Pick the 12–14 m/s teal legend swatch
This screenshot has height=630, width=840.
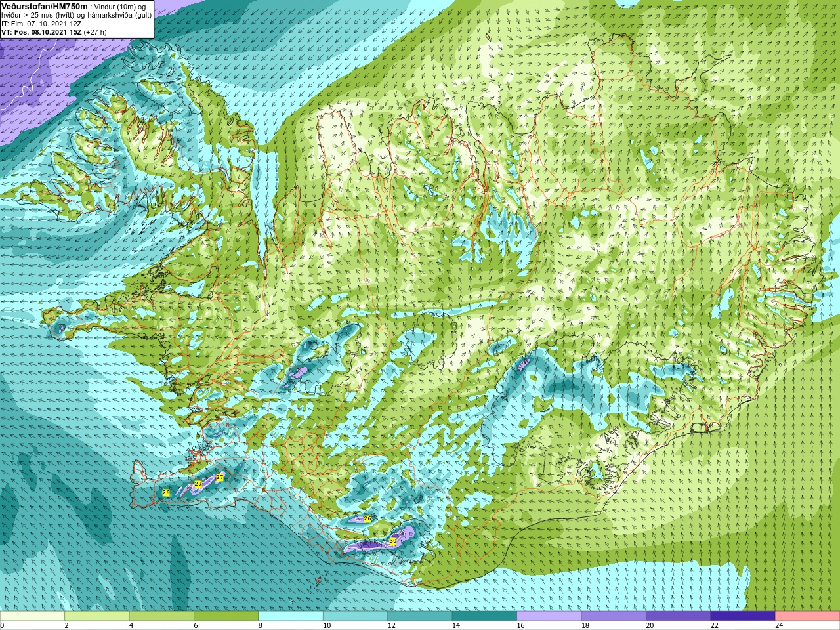[x=420, y=616]
